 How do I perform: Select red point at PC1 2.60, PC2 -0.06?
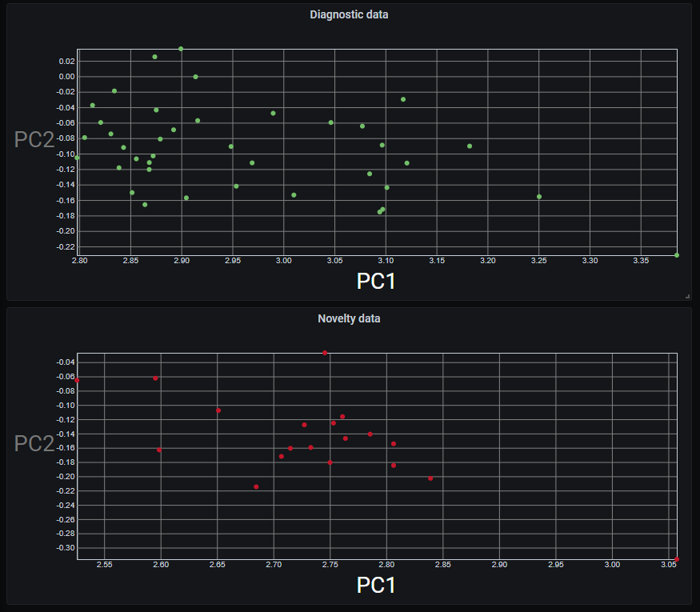[x=155, y=378]
